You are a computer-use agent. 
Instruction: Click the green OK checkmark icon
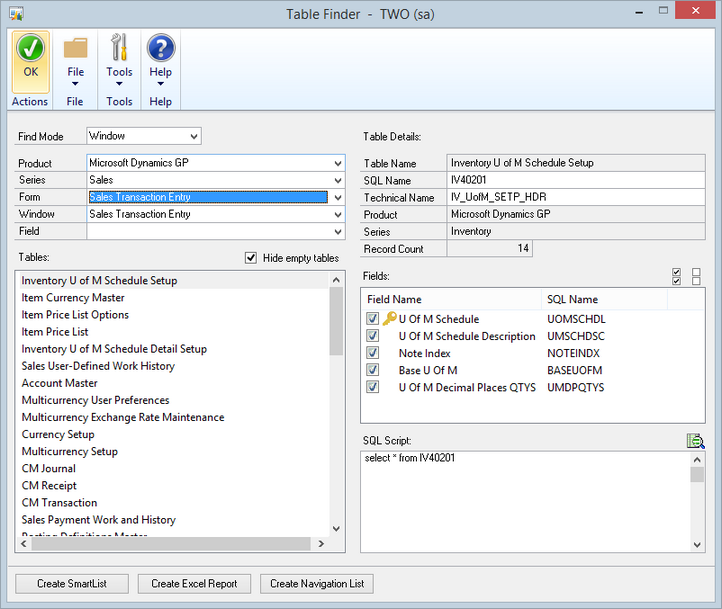point(30,48)
